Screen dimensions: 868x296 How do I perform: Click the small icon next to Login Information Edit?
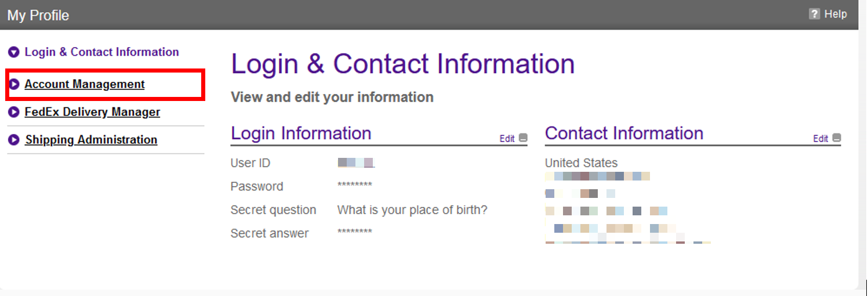point(523,138)
